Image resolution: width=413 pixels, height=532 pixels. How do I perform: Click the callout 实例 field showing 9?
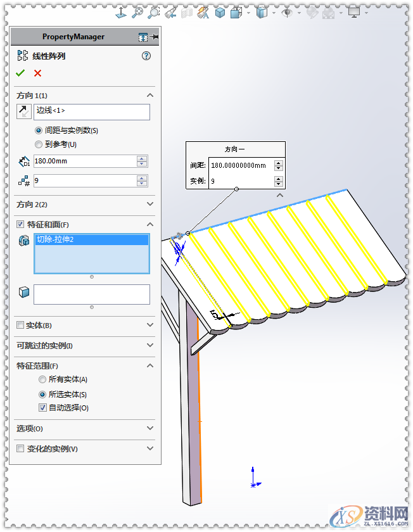(x=241, y=181)
